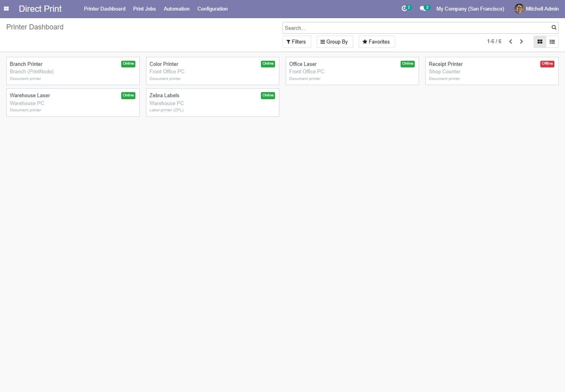The width and height of the screenshot is (565, 392).
Task: Open the Color Printer card
Action: (x=213, y=71)
